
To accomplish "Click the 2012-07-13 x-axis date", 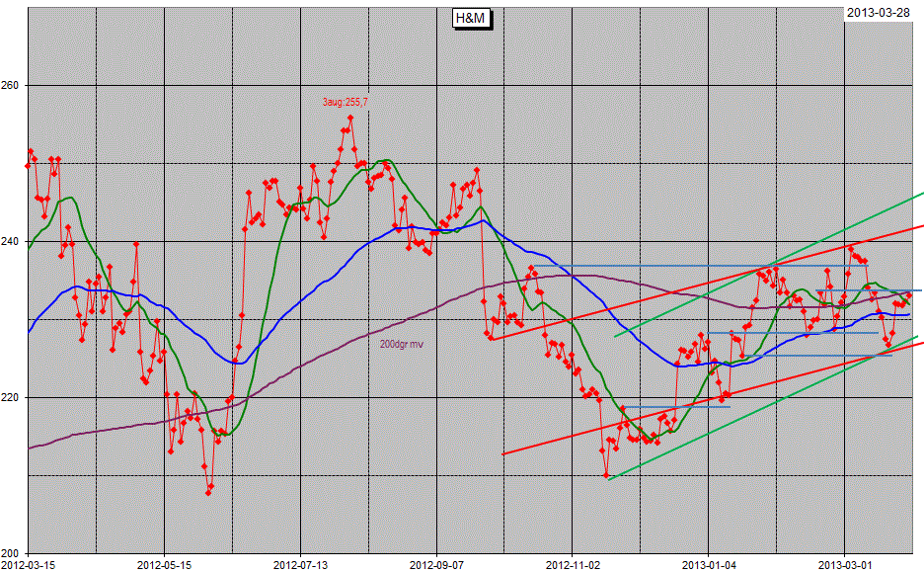I will tap(300, 565).
